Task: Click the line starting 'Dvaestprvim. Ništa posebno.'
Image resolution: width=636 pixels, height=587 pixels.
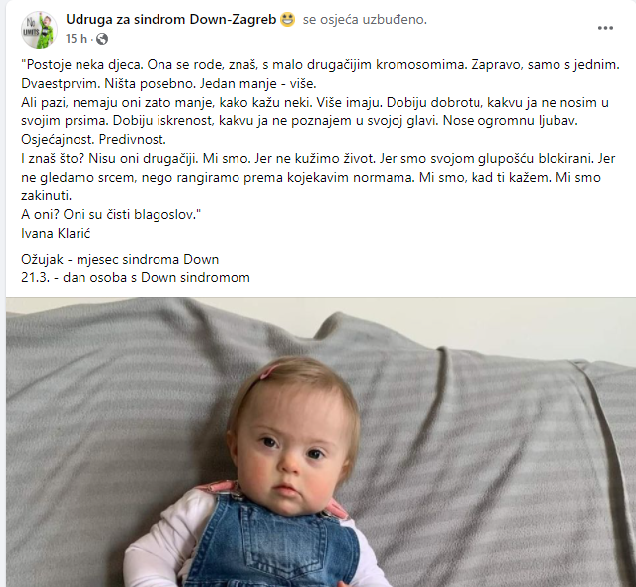Action: coord(169,84)
